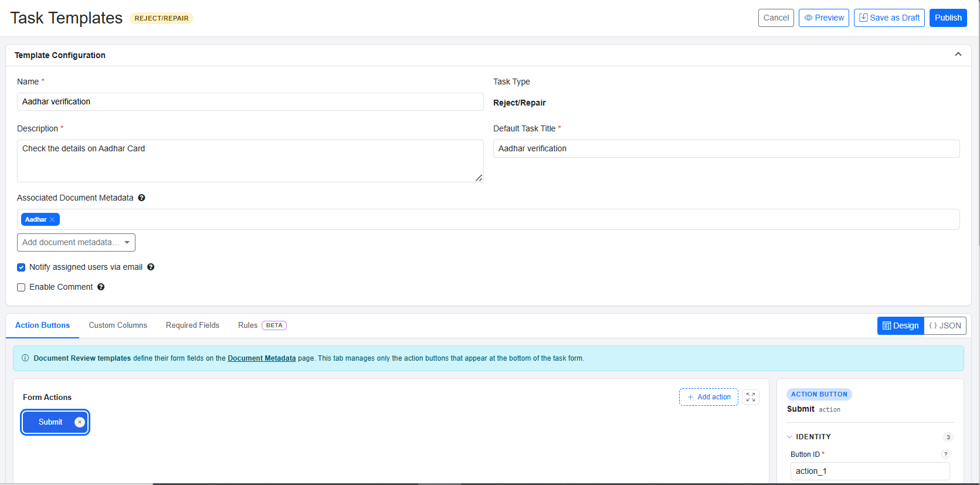Click the REJECT/REPAIR badge
Screen dimensions: 980x485
[161, 18]
